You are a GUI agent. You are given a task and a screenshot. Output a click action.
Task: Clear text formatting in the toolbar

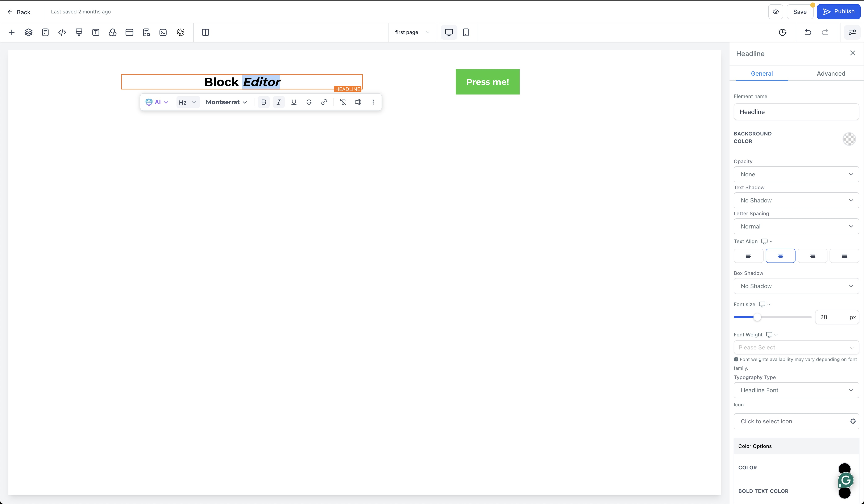pos(343,102)
